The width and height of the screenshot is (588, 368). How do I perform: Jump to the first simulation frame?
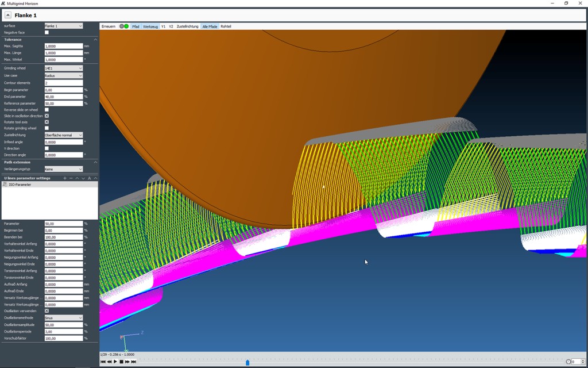103,362
